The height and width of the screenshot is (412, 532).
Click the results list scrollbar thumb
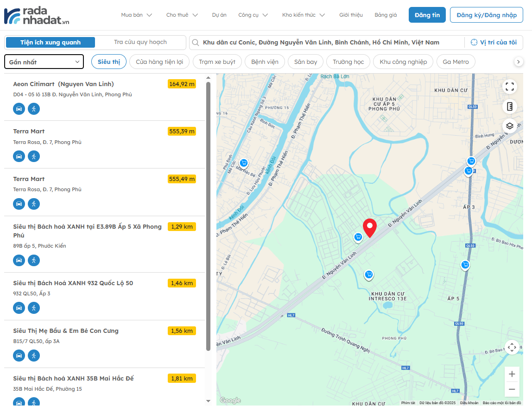209,216
